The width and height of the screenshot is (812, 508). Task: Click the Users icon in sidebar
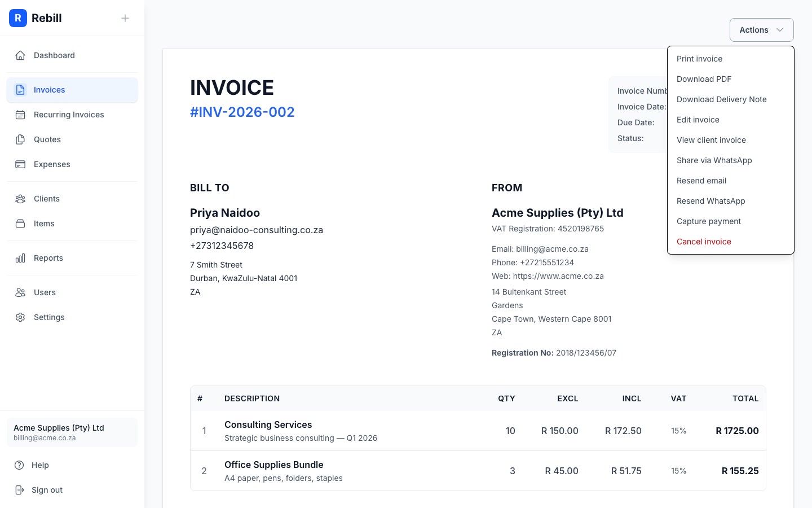20,292
